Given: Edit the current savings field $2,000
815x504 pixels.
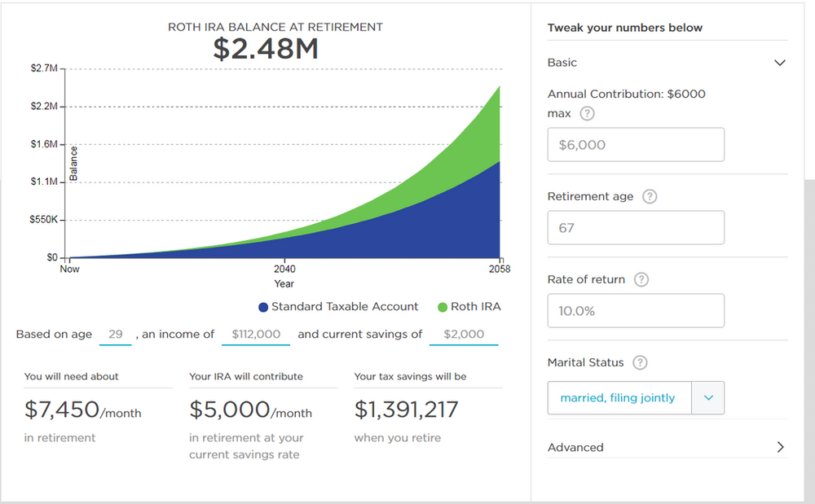Looking at the screenshot, I should tap(464, 335).
